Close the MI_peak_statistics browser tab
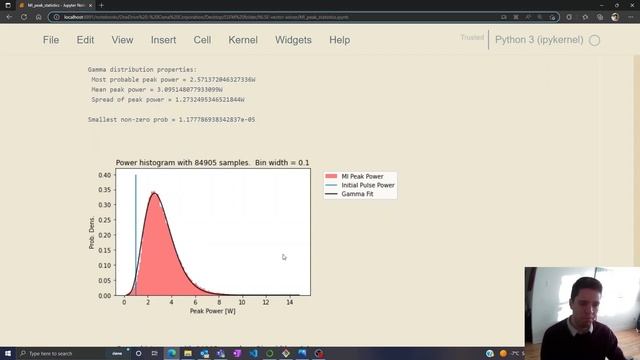The height and width of the screenshot is (360, 640). tap(90, 5)
